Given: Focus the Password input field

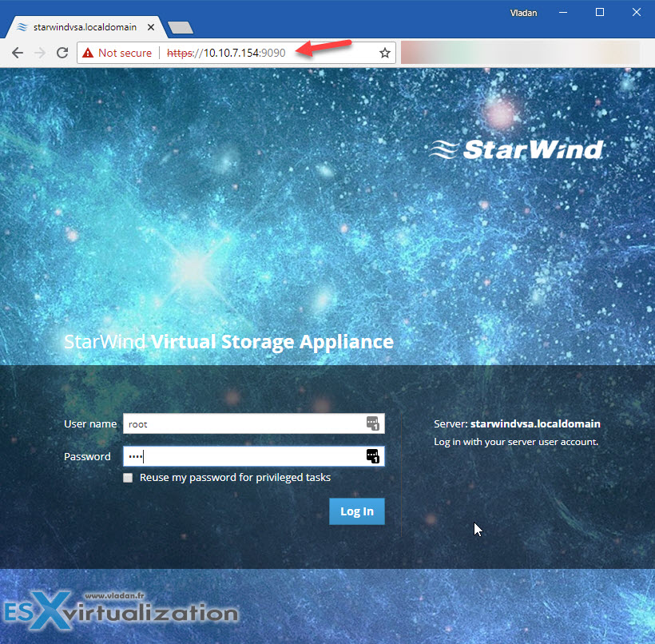Looking at the screenshot, I should (x=253, y=456).
